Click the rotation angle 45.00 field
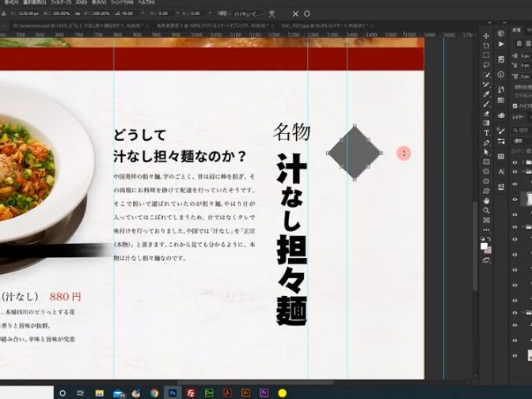532x399 pixels. [130, 13]
